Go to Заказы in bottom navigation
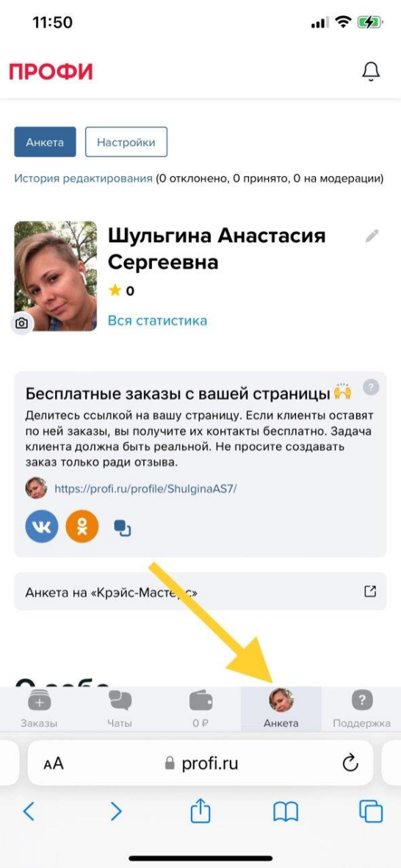The height and width of the screenshot is (868, 401). pos(40,709)
